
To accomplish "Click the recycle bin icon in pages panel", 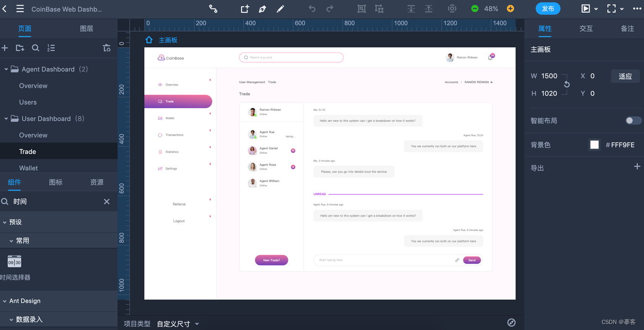I will [x=107, y=48].
